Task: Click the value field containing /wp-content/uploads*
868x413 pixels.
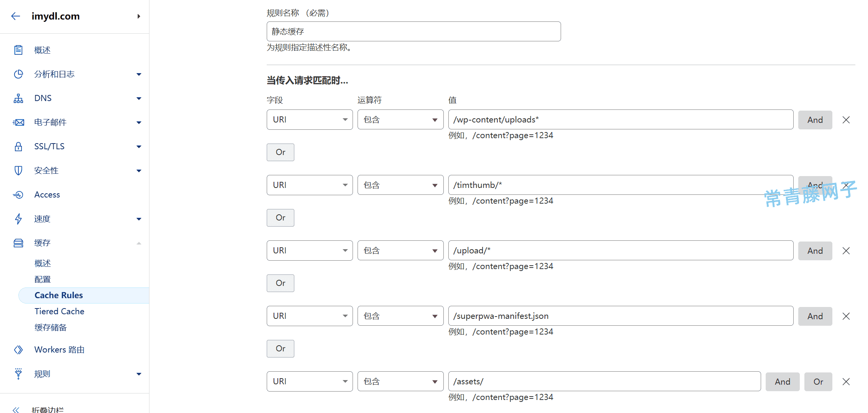Action: [621, 120]
